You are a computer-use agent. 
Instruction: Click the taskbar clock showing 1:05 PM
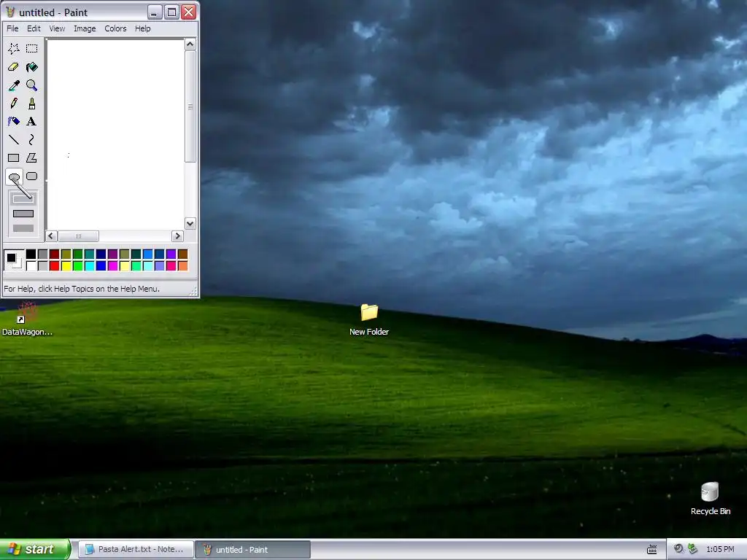720,550
